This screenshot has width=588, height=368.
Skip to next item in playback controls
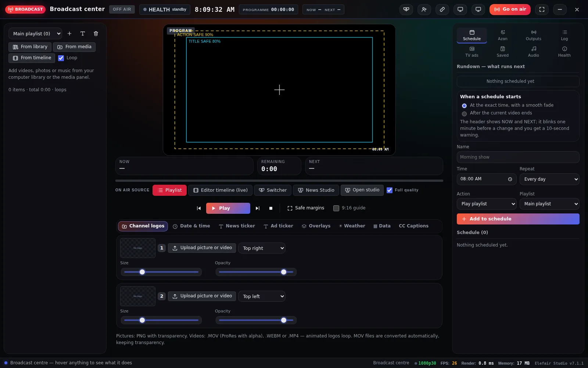258,208
